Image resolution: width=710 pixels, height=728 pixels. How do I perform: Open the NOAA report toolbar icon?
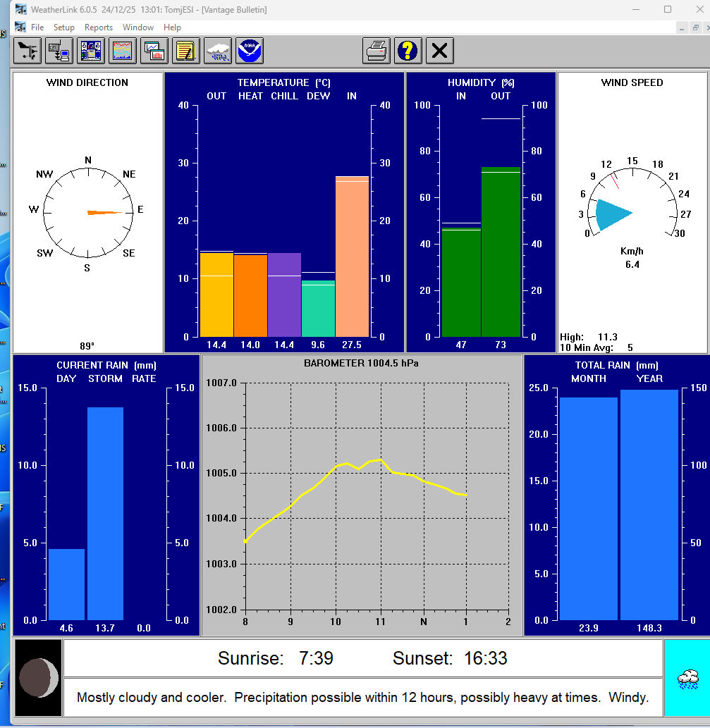click(x=250, y=51)
